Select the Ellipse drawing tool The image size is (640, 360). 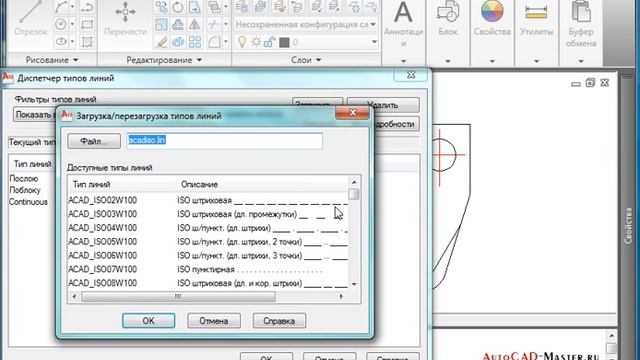click(61, 41)
